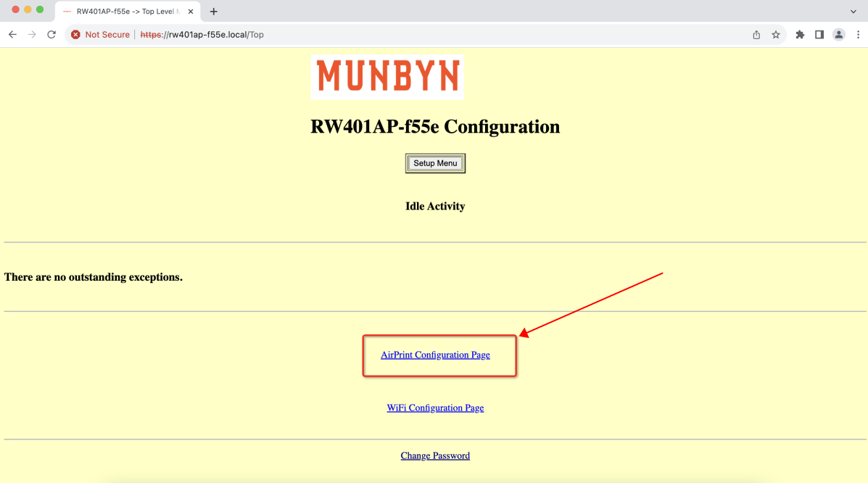Open the Chrome profile avatar
The width and height of the screenshot is (868, 483).
click(x=839, y=34)
